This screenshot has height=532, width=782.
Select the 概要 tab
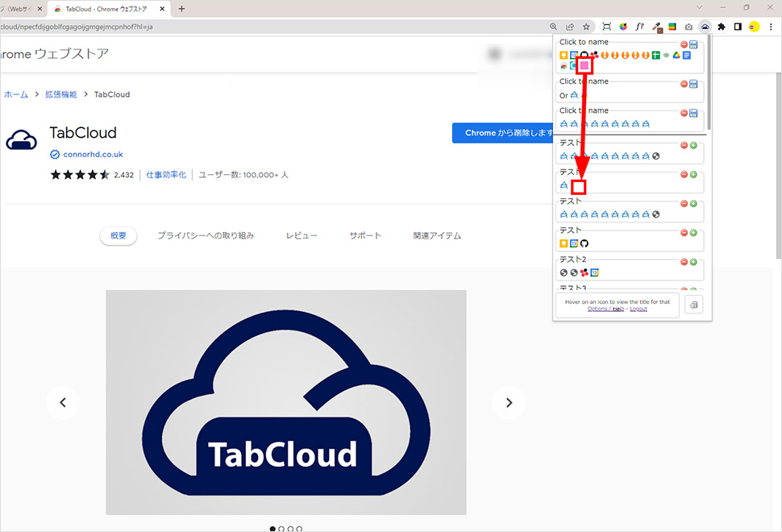click(119, 235)
